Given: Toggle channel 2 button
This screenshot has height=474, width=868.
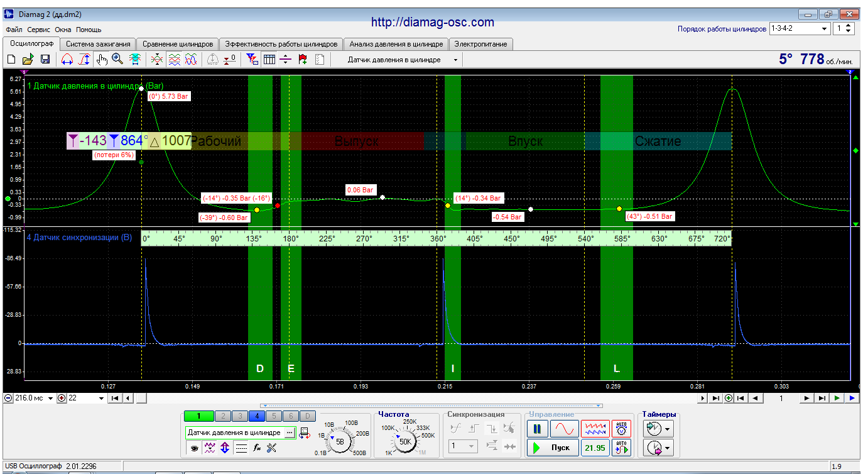Looking at the screenshot, I should pyautogui.click(x=222, y=416).
